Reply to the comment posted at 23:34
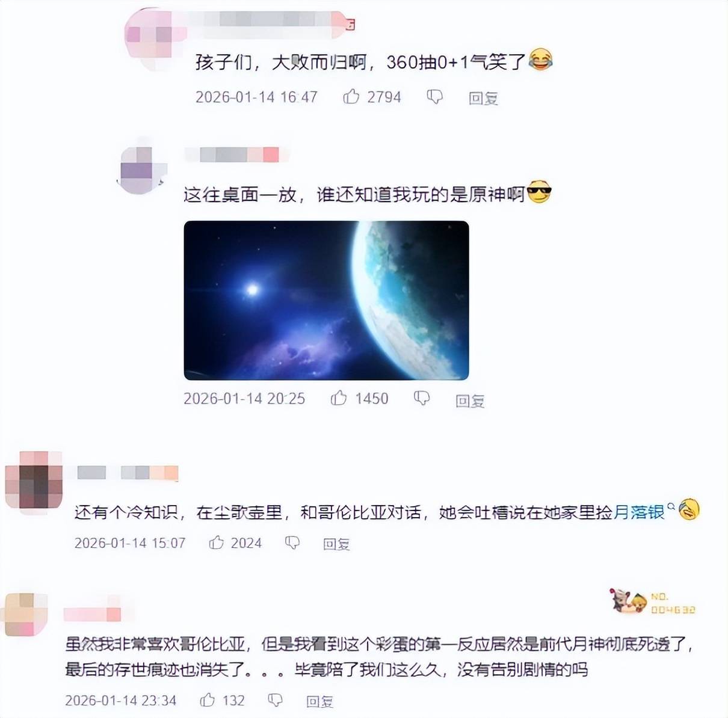728x718 pixels. (x=319, y=701)
